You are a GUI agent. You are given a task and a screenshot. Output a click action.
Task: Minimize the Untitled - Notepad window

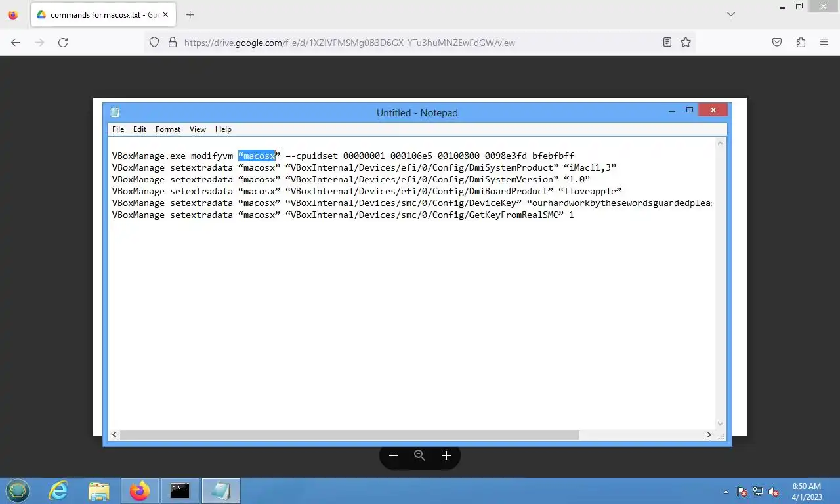tap(672, 110)
